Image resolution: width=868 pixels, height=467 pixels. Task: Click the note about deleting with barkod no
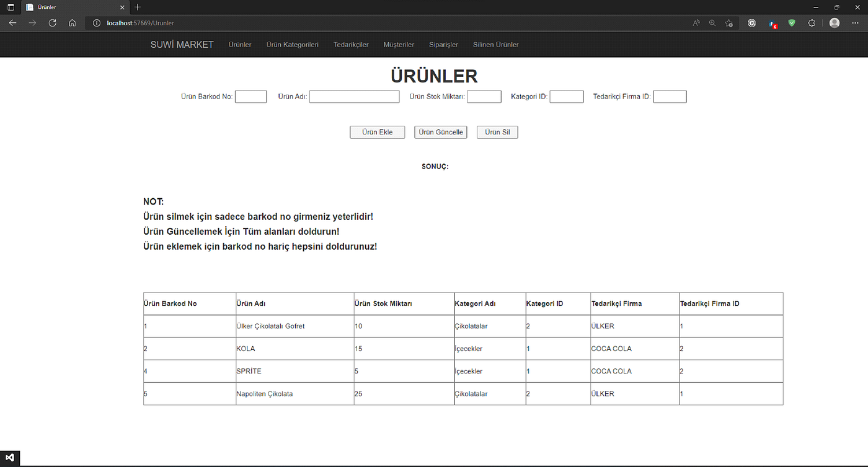pos(258,217)
